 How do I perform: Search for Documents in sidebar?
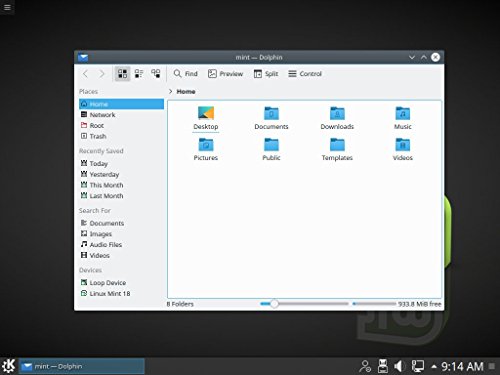121,223
